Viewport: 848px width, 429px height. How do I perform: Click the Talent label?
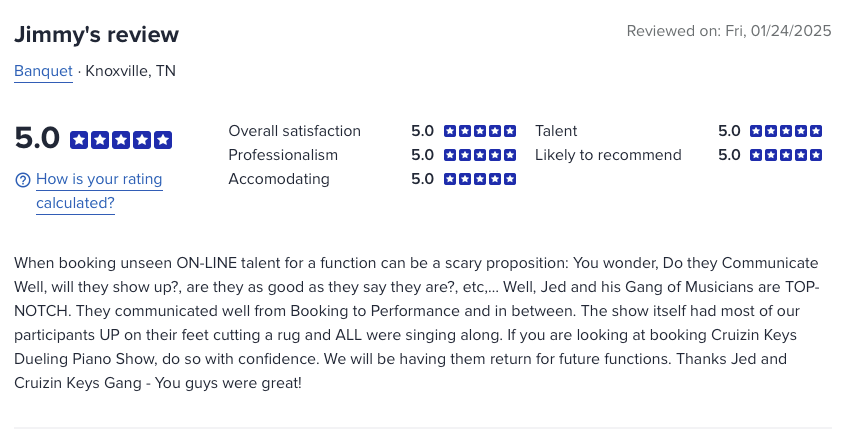556,131
